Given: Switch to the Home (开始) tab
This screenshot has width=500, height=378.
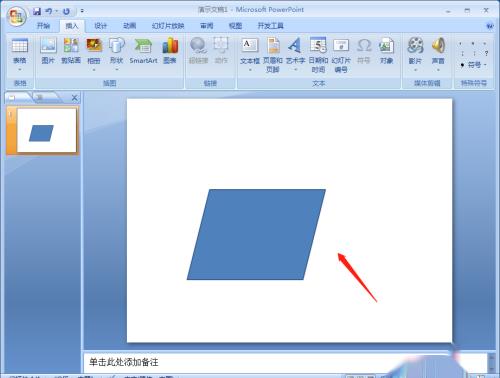Looking at the screenshot, I should click(x=43, y=26).
